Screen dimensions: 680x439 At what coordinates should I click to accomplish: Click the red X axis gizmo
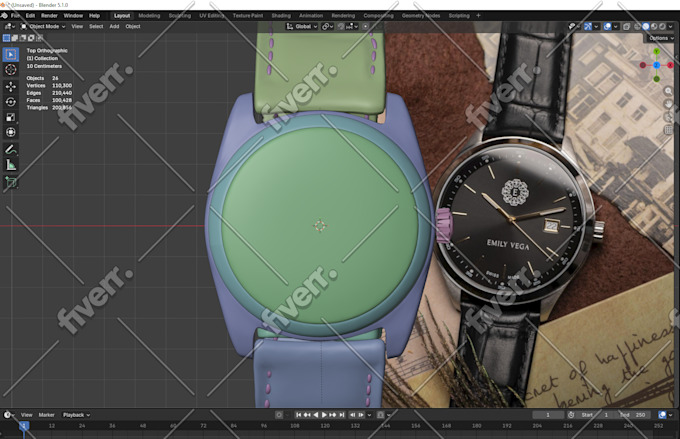670,65
